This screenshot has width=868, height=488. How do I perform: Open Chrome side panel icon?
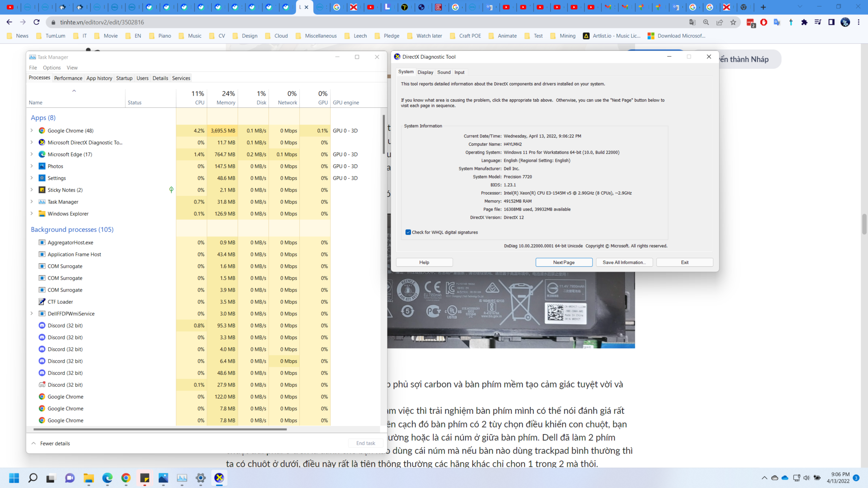(x=831, y=22)
